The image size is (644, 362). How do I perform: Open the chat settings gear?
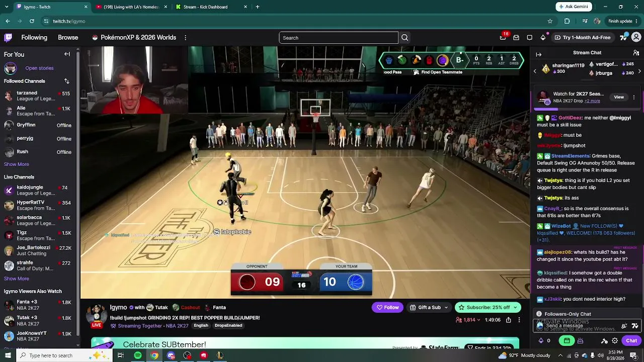click(x=615, y=341)
